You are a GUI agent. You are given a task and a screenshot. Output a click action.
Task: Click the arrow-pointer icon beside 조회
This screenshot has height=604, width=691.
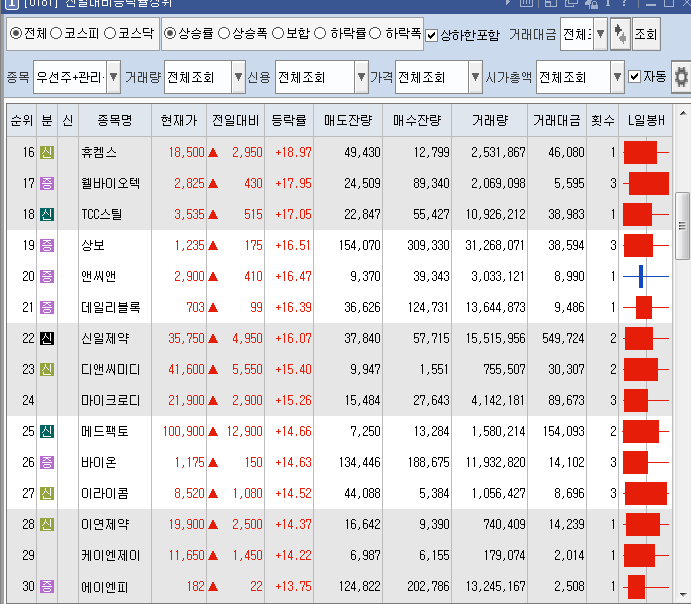(620, 34)
